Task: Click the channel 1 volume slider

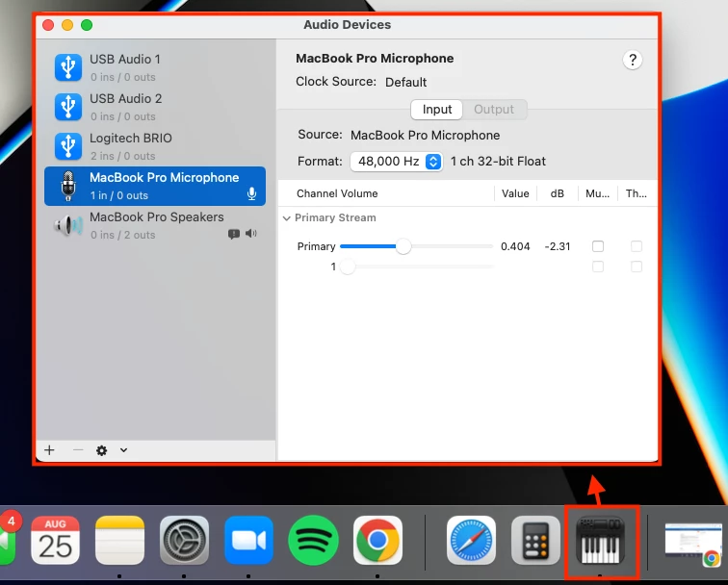Action: tap(416, 267)
